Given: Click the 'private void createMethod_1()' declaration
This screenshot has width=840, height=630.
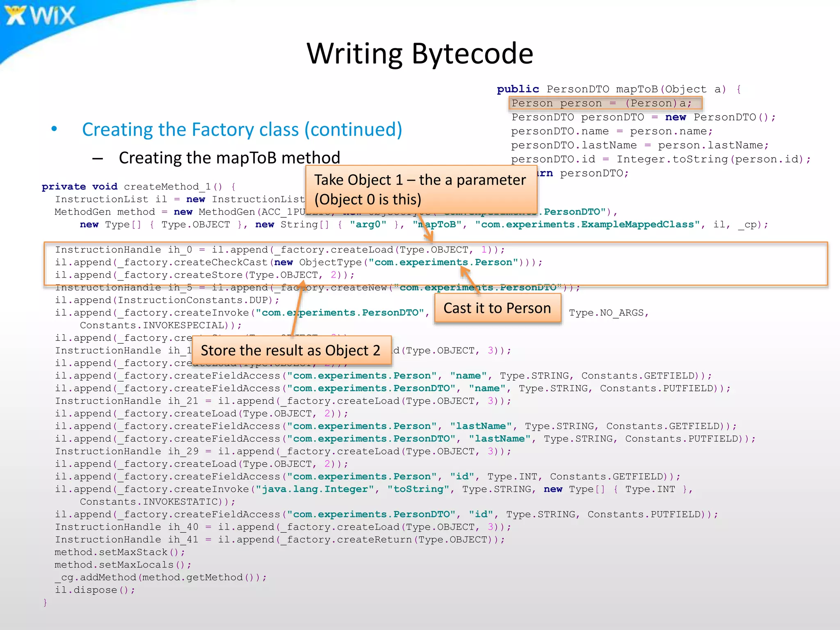Looking at the screenshot, I should (139, 187).
